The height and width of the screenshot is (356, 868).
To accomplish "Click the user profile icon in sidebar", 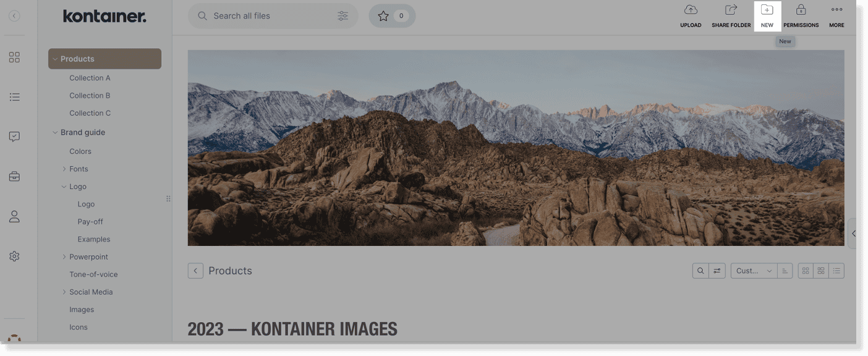I will (14, 216).
